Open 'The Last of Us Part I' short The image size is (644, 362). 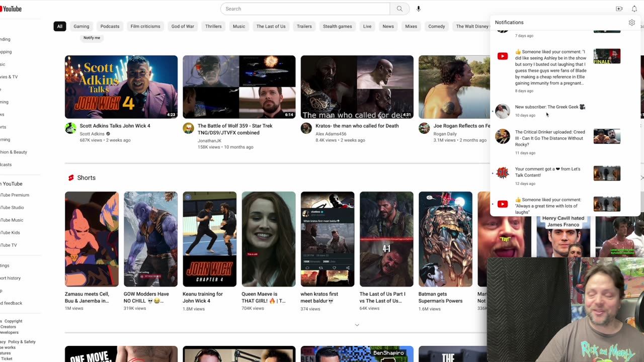click(386, 239)
